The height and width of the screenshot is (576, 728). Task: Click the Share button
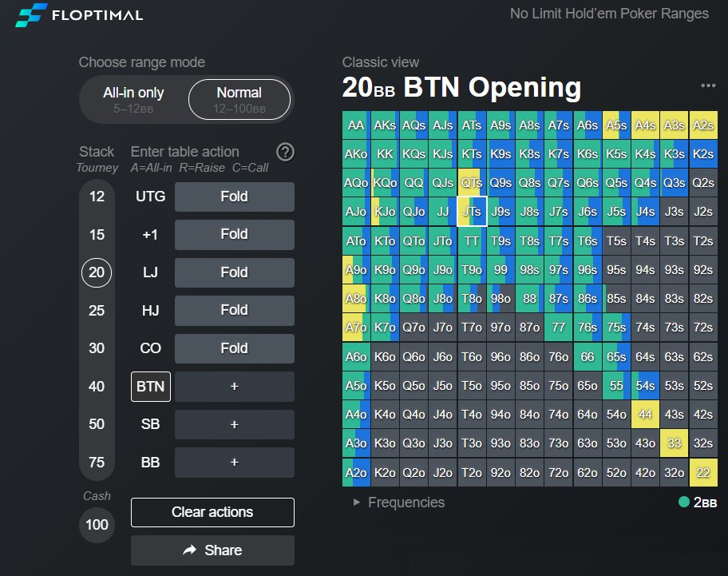click(x=212, y=550)
